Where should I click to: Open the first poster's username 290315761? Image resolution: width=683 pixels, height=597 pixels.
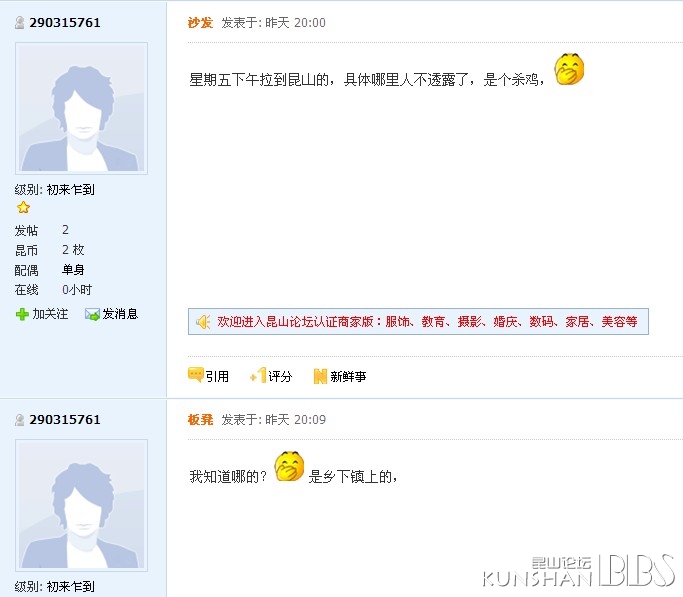65,23
